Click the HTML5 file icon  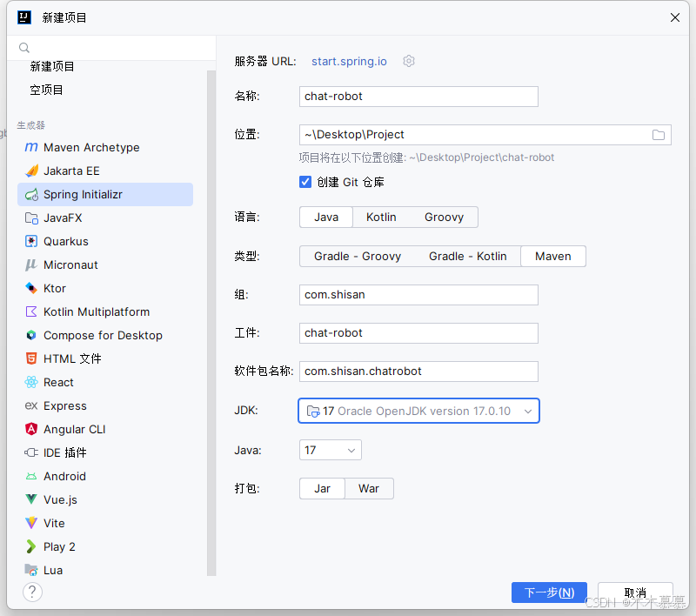31,358
